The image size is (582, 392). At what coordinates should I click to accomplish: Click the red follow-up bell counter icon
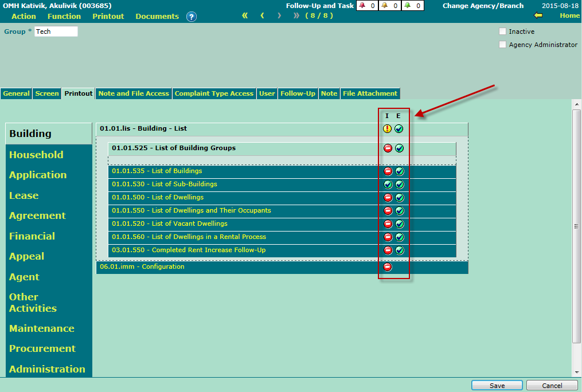click(x=362, y=6)
